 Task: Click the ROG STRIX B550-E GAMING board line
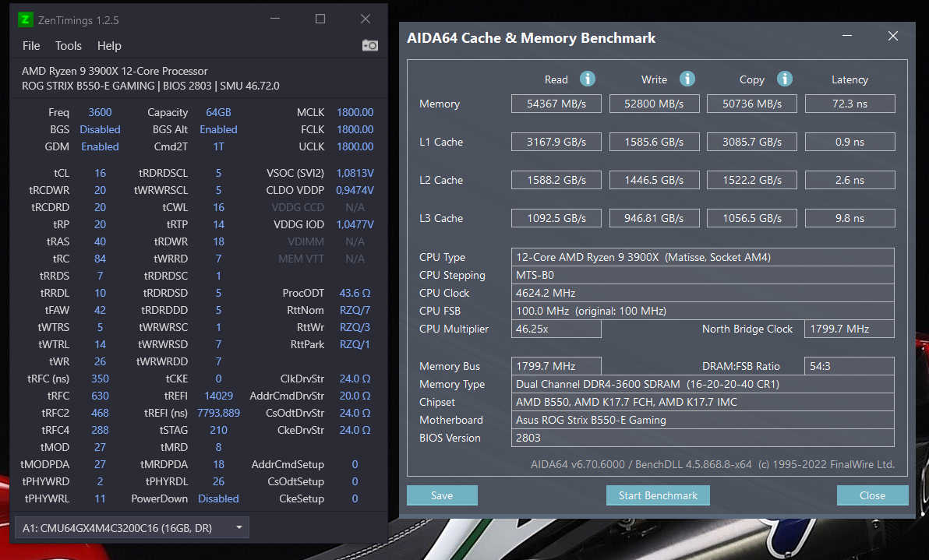150,86
